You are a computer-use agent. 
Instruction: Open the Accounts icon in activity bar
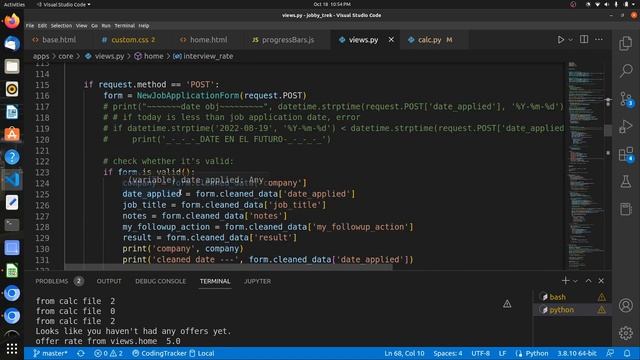(625, 305)
